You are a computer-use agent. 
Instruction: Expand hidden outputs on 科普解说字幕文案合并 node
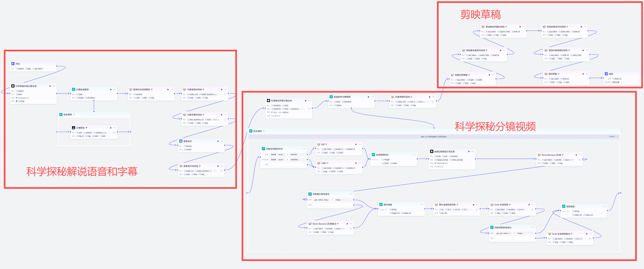tap(309, 109)
